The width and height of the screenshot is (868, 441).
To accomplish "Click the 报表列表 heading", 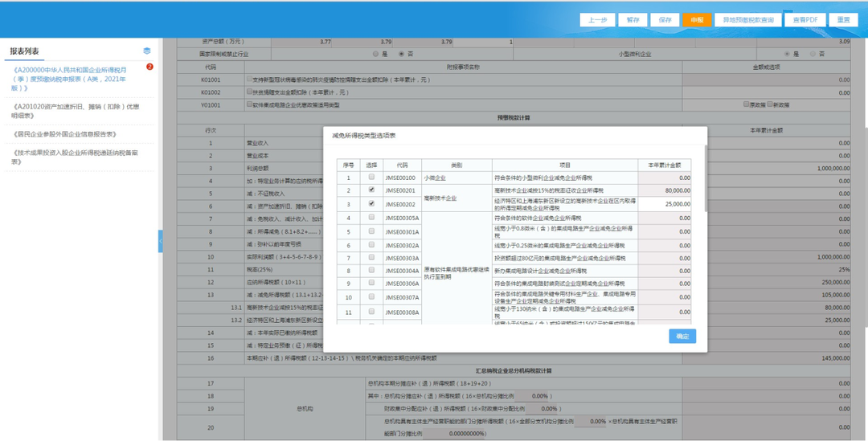I will (x=24, y=51).
